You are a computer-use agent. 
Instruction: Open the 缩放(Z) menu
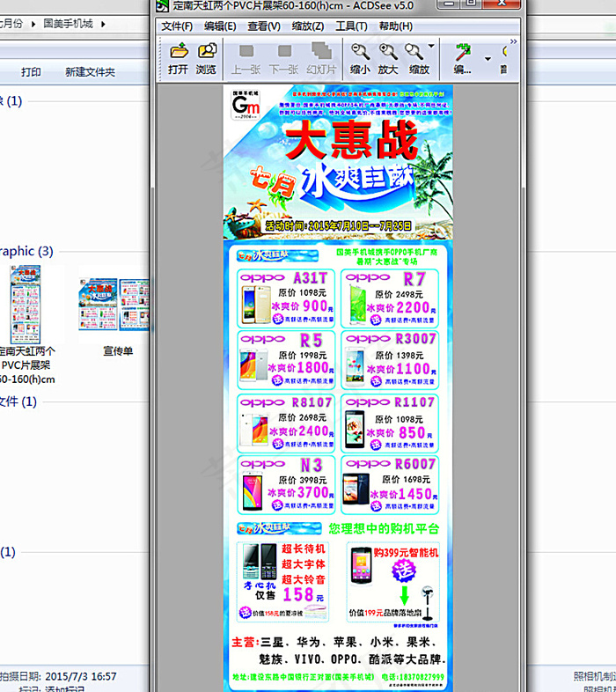(308, 26)
